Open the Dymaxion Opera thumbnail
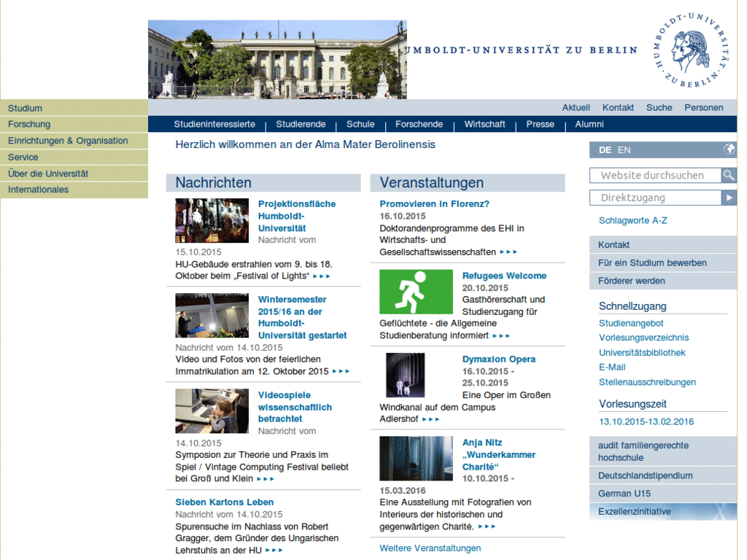This screenshot has width=747, height=560. click(406, 376)
